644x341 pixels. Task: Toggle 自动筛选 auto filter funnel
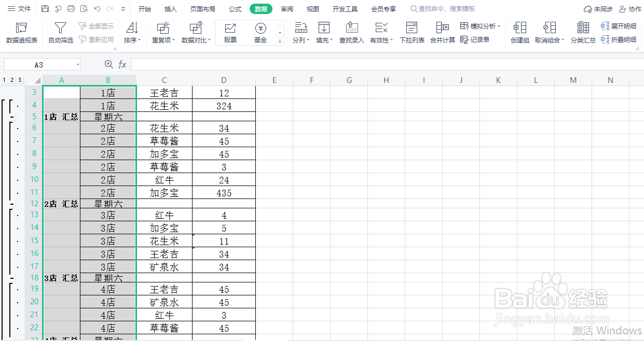61,33
